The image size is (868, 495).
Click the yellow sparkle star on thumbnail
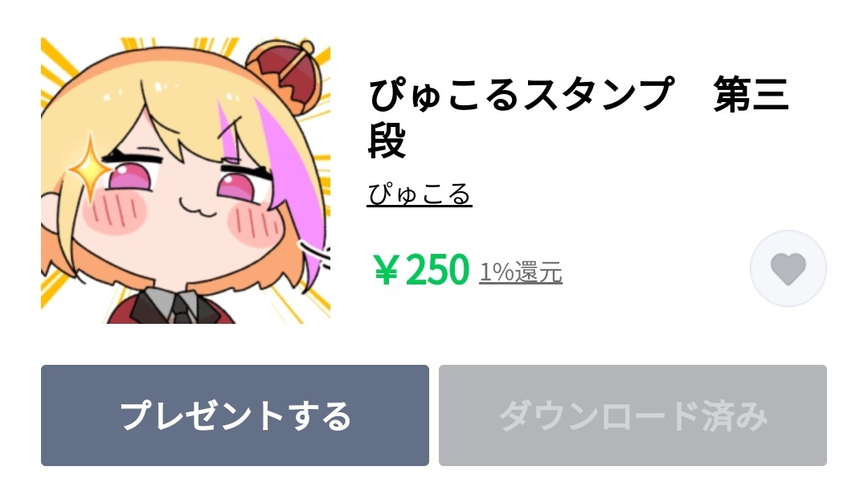click(90, 167)
